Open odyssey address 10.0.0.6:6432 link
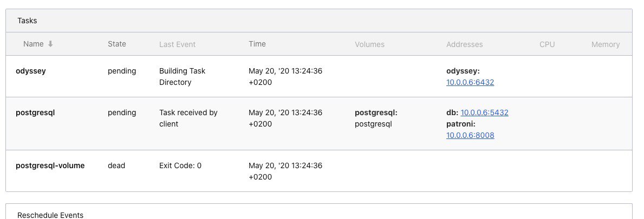This screenshot has width=644, height=219. pos(470,82)
